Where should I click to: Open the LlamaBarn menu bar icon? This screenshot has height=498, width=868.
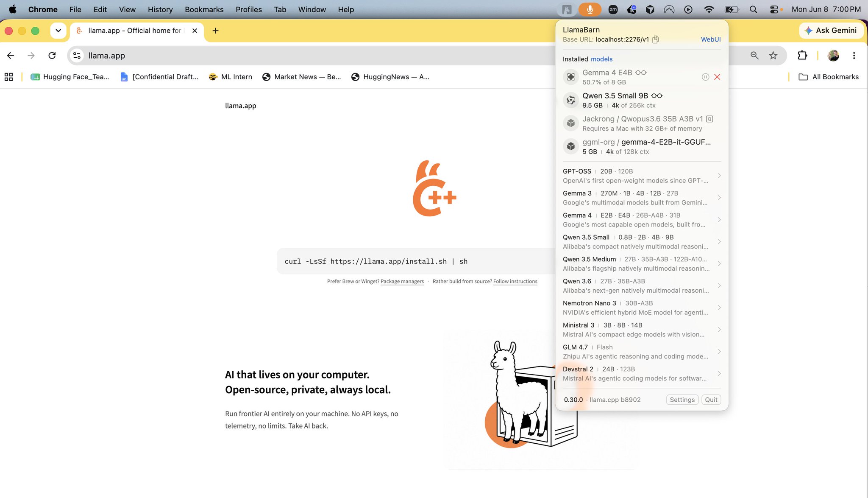click(567, 9)
